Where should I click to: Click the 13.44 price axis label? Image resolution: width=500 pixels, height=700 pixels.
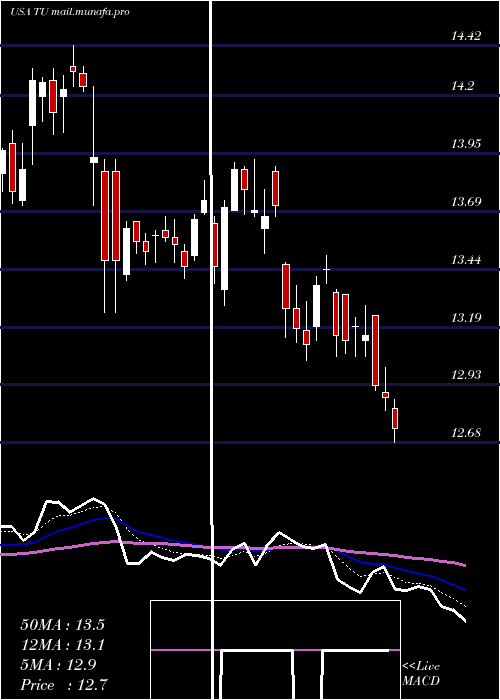[466, 260]
